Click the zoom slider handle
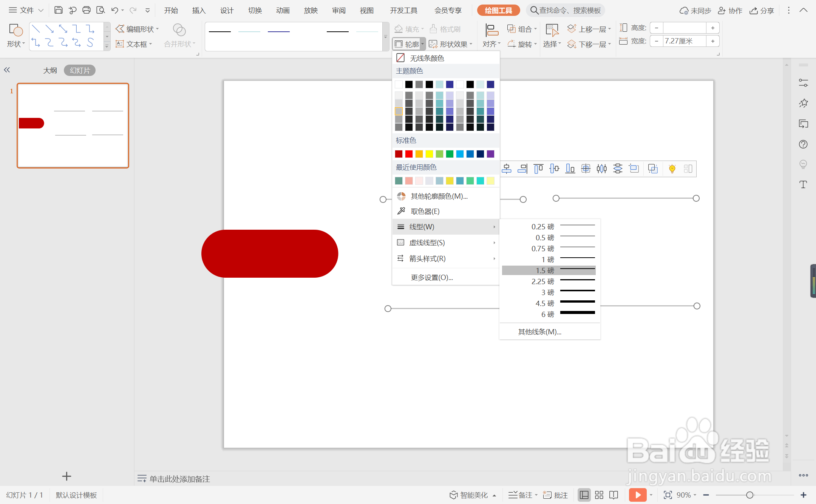This screenshot has height=504, width=816. pyautogui.click(x=750, y=495)
